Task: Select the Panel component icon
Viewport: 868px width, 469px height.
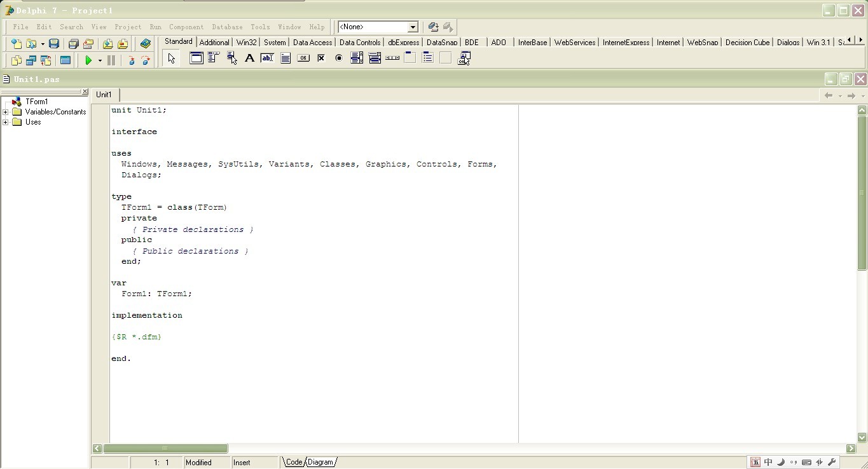Action: (x=446, y=58)
